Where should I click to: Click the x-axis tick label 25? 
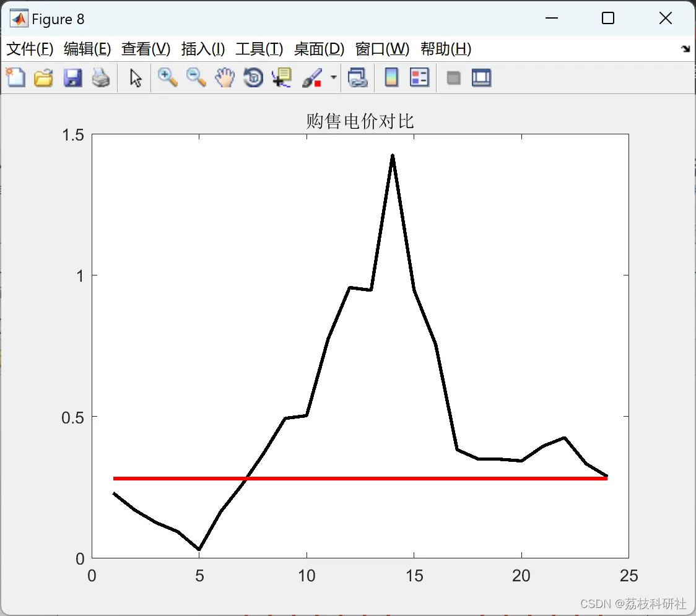(629, 576)
